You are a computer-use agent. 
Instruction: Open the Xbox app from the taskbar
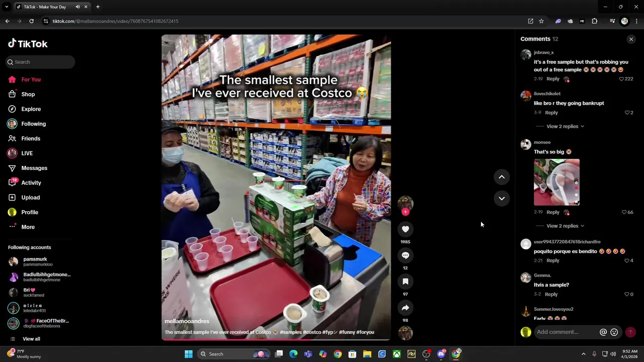pos(397,354)
